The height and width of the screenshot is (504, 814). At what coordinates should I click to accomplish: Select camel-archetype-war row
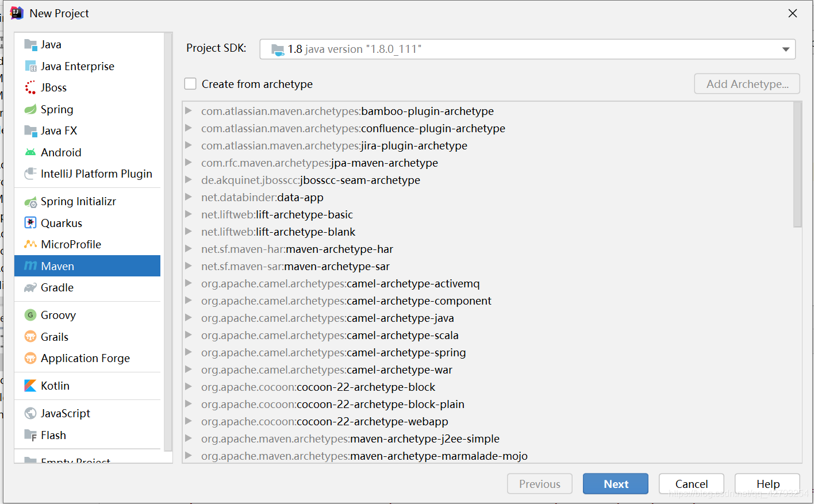487,370
